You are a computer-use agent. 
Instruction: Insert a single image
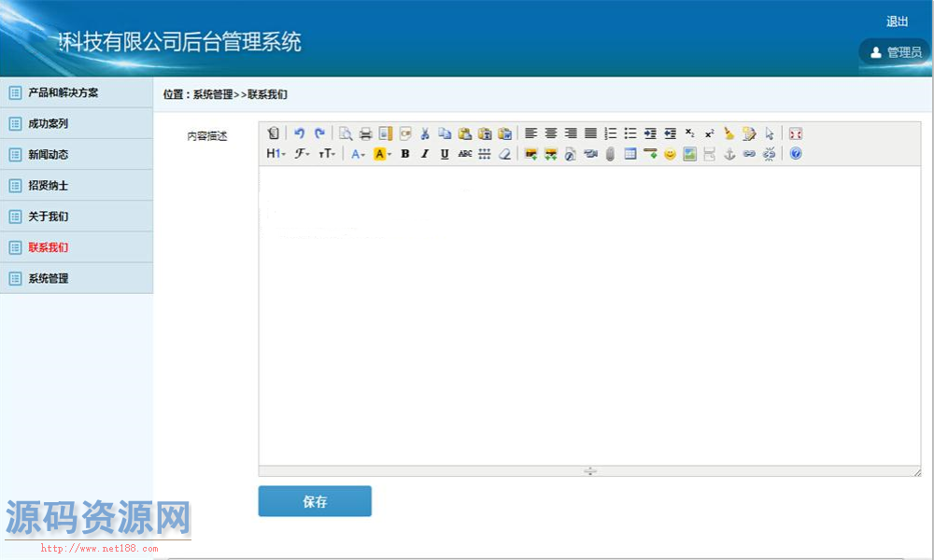531,154
